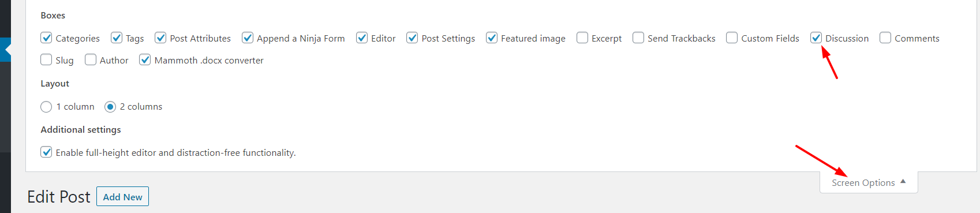Image resolution: width=980 pixels, height=213 pixels.
Task: Enable Custom Fields checkbox
Action: coord(732,38)
